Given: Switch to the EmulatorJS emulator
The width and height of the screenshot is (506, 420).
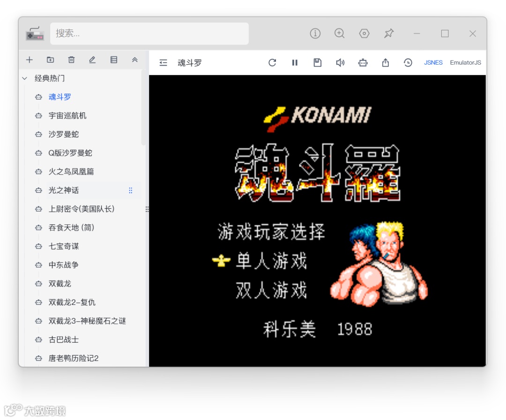Looking at the screenshot, I should 465,63.
